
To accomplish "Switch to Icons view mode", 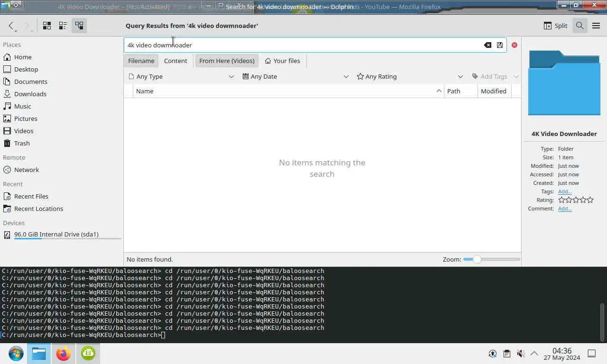I will 47,26.
